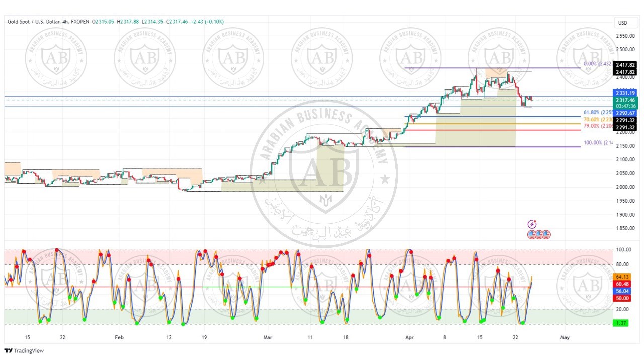Click the close value C2317.46 in the legend
The height and width of the screenshot is (362, 644).
(177, 22)
